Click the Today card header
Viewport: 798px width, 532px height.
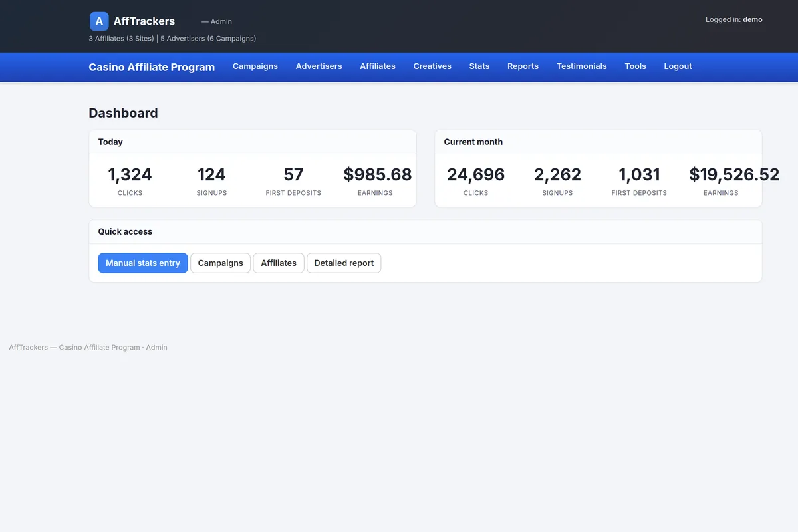pos(253,142)
